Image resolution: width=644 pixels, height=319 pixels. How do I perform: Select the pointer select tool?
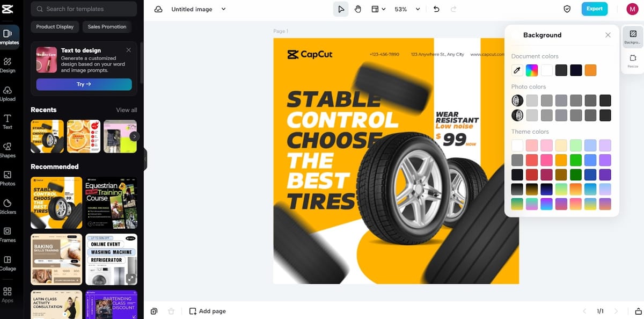pos(341,9)
